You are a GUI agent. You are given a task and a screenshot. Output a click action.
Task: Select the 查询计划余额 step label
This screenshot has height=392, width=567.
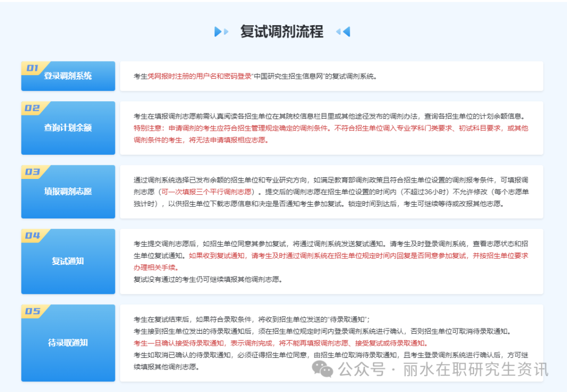coord(68,128)
